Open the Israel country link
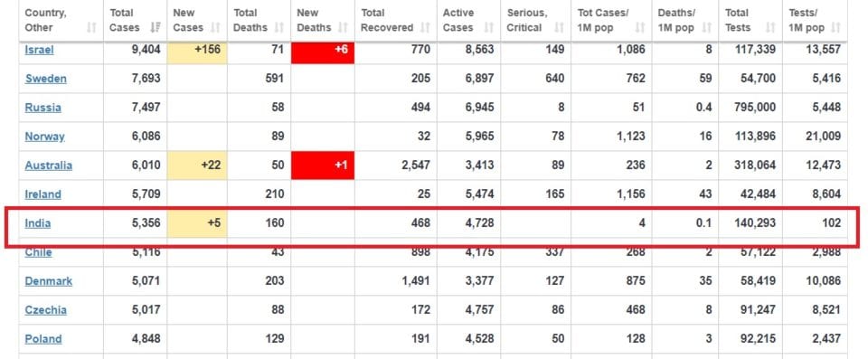The image size is (868, 359). (x=39, y=50)
